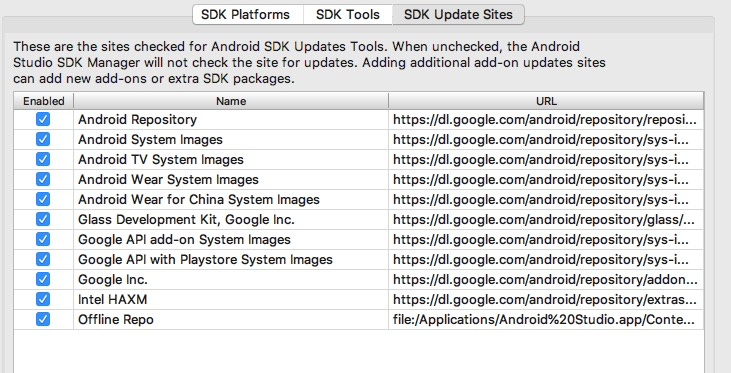Viewport: 731px width, 373px height.
Task: Click the Android Repository URL cell
Action: coord(546,119)
